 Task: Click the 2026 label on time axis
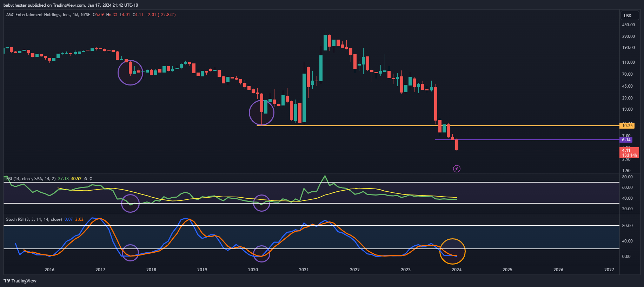tap(558, 270)
